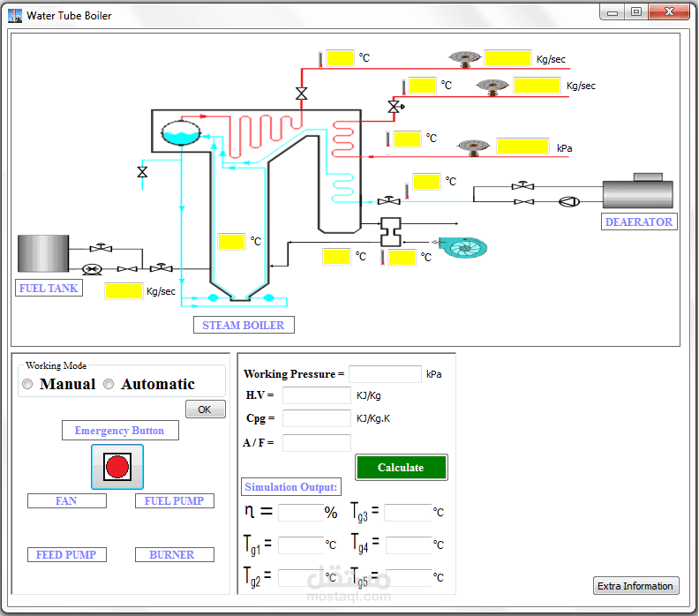Click the top steam temperature yellow field
The image size is (699, 616).
(340, 58)
